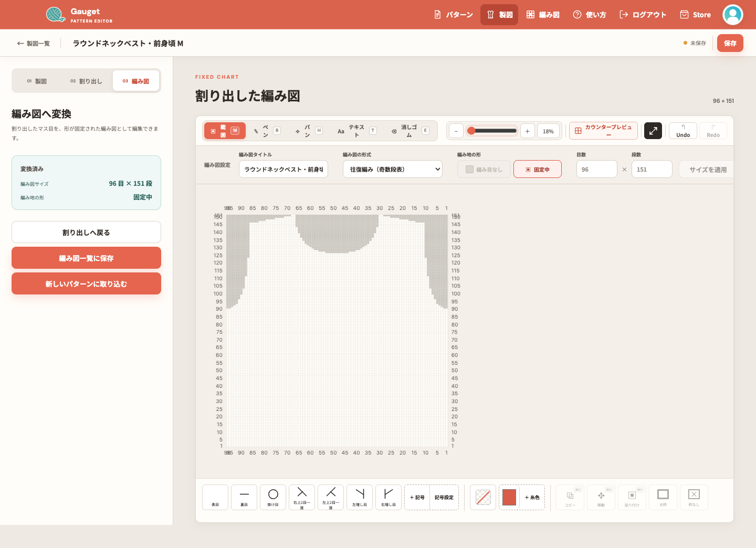This screenshot has width=756, height=548.
Task: Click the 枠なし no-border tool
Action: click(694, 497)
